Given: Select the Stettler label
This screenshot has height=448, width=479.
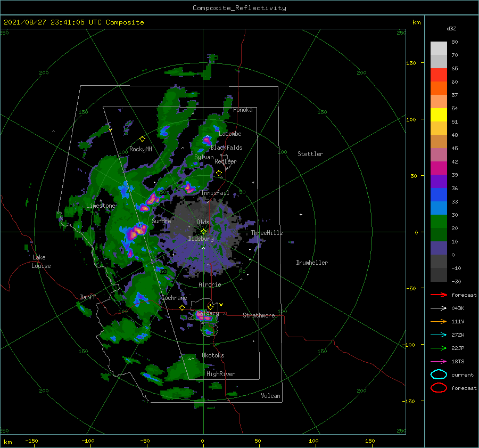Looking at the screenshot, I should [310, 154].
